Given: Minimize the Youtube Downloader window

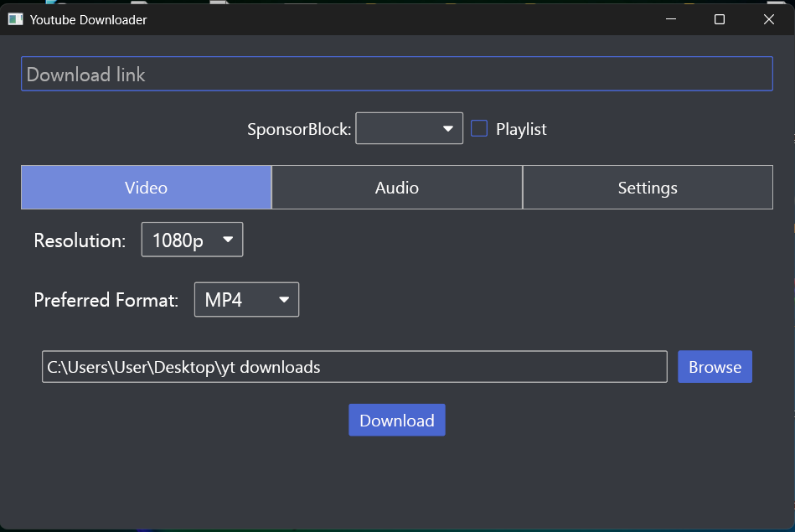Looking at the screenshot, I should (x=671, y=19).
